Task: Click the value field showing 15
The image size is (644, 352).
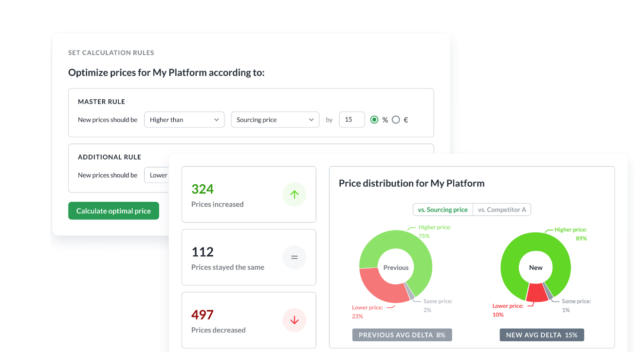Action: click(351, 119)
